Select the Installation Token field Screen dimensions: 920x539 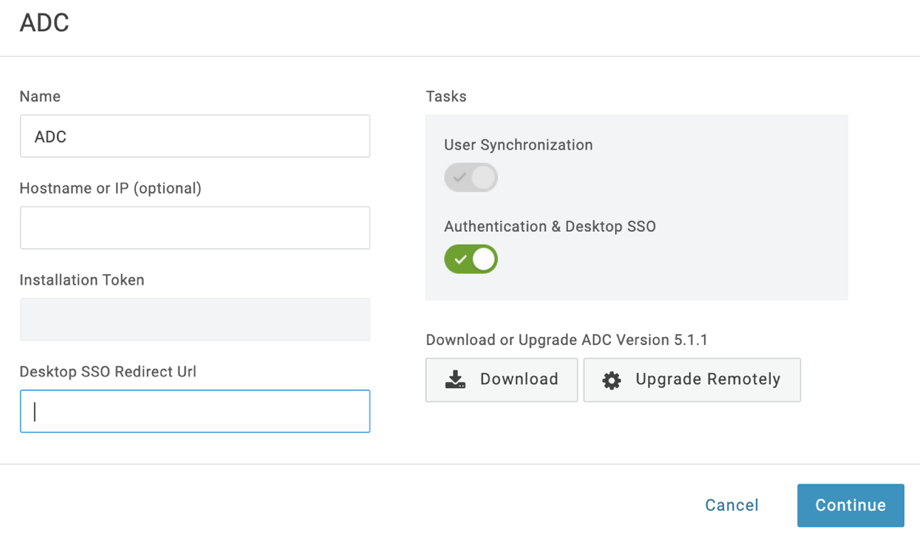coord(195,320)
